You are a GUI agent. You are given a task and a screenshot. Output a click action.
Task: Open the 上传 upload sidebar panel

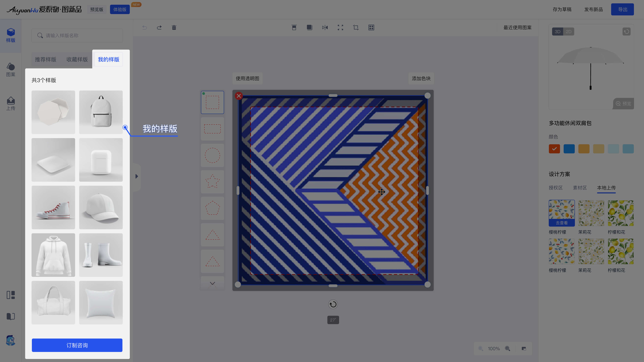(x=11, y=103)
